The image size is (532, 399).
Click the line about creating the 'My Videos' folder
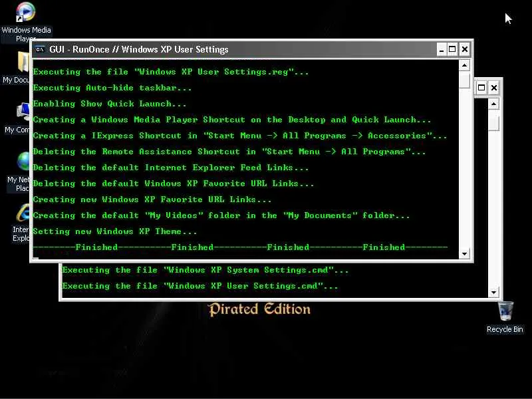tap(221, 215)
